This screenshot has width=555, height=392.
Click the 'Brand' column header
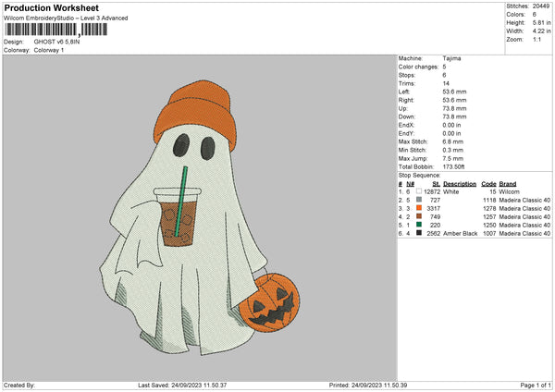[x=508, y=184]
